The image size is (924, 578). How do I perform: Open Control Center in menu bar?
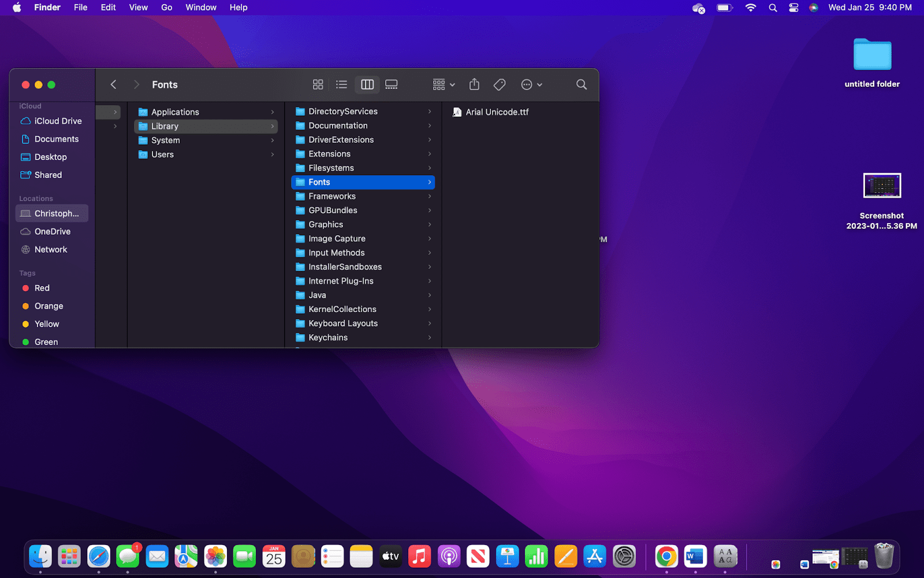793,8
